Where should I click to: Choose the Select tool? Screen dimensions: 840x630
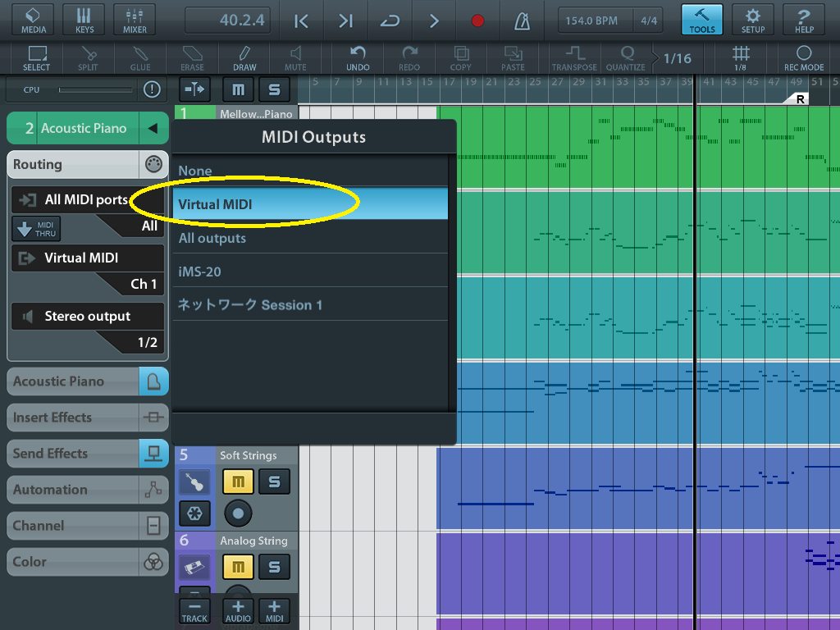pos(36,58)
